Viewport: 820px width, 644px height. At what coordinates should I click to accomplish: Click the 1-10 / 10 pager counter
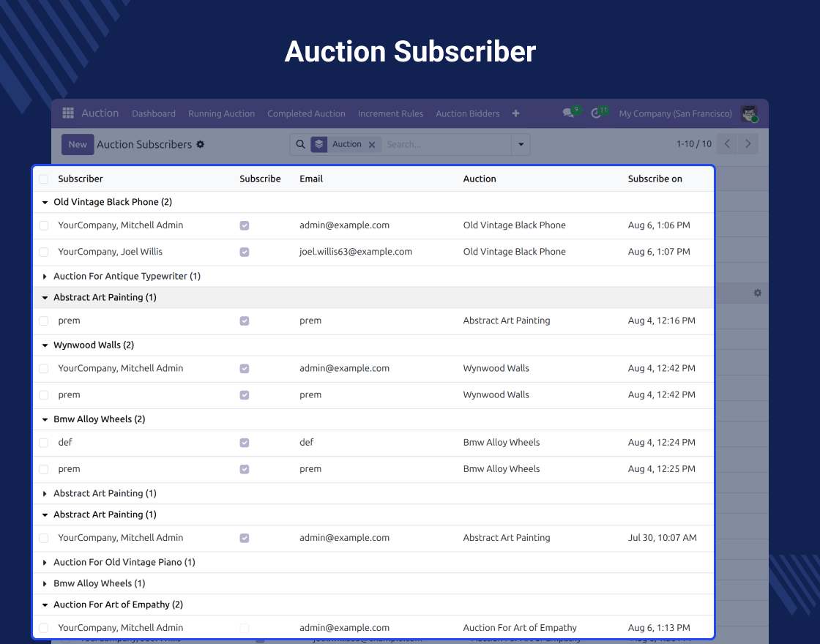coord(694,143)
